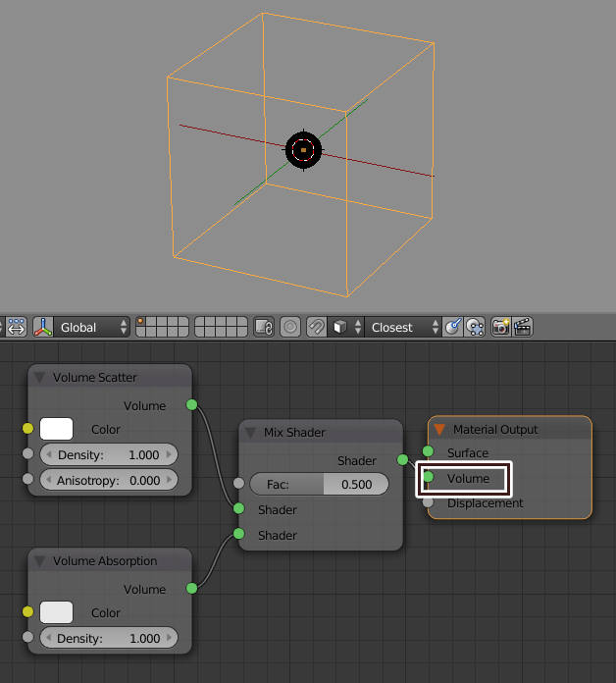Click Volume Absorption's Volume output socket
This screenshot has height=683, width=616.
(x=192, y=589)
